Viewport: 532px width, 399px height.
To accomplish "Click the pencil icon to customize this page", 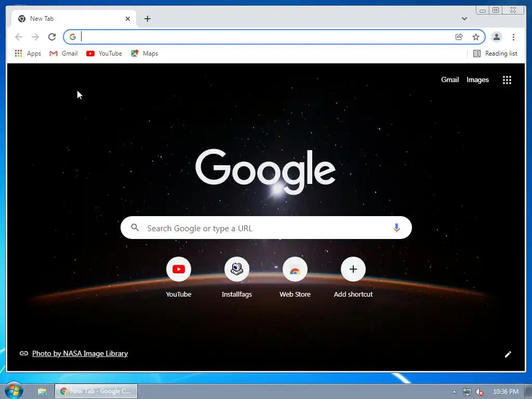I will click(x=508, y=354).
